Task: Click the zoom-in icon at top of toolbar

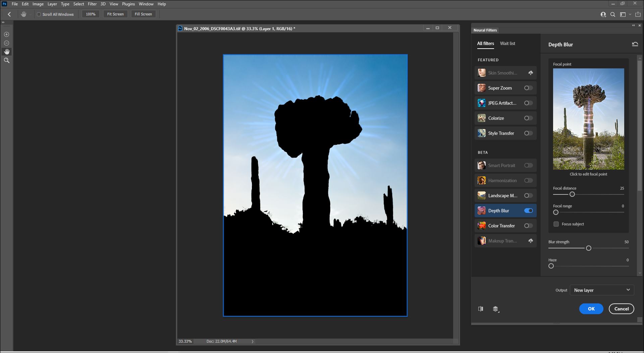Action: (x=6, y=35)
